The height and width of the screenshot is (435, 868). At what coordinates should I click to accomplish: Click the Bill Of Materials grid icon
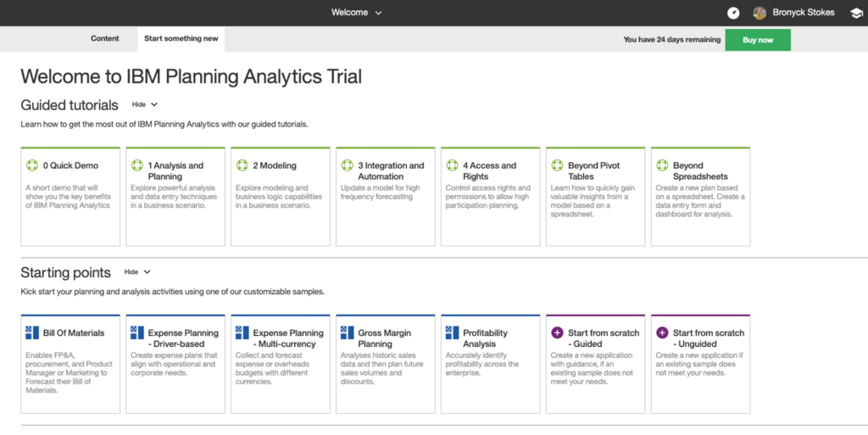pos(32,332)
